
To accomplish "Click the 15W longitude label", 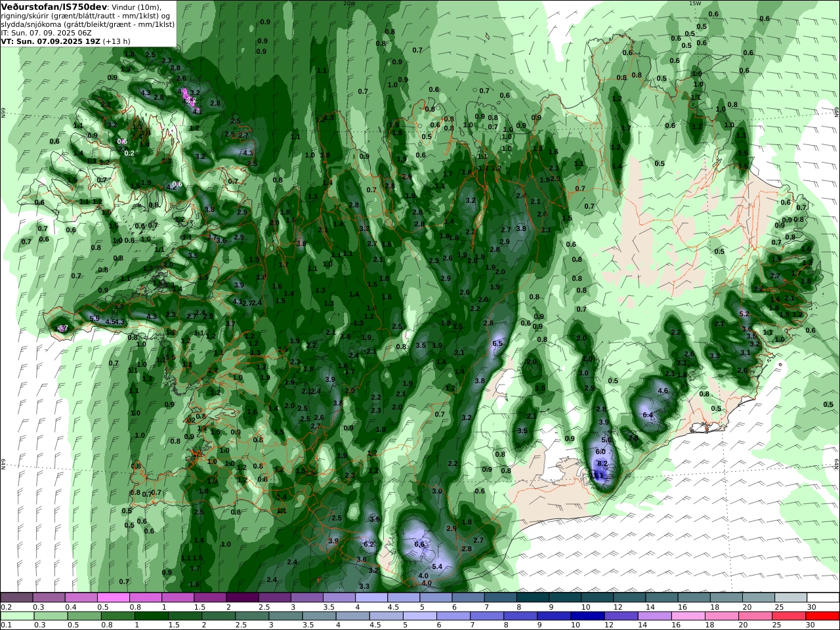I will coord(695,3).
